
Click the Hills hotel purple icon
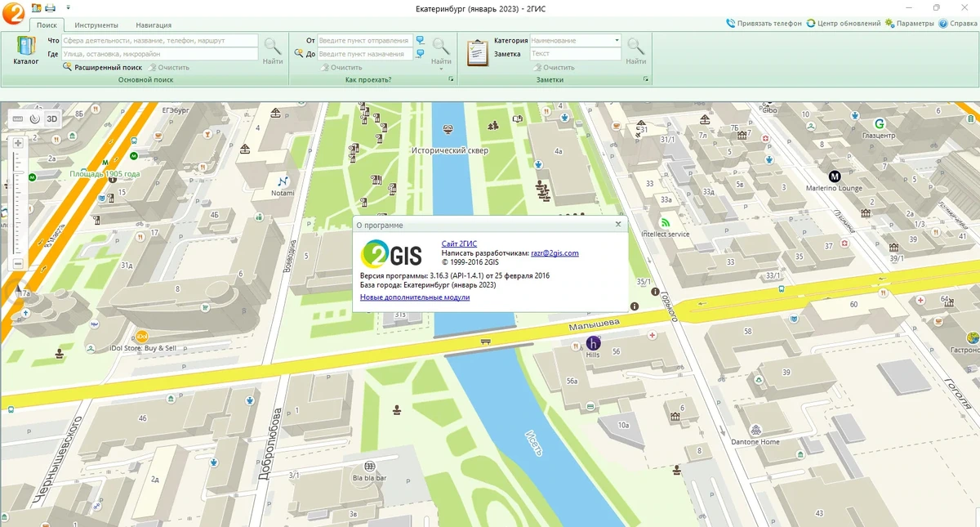[594, 343]
